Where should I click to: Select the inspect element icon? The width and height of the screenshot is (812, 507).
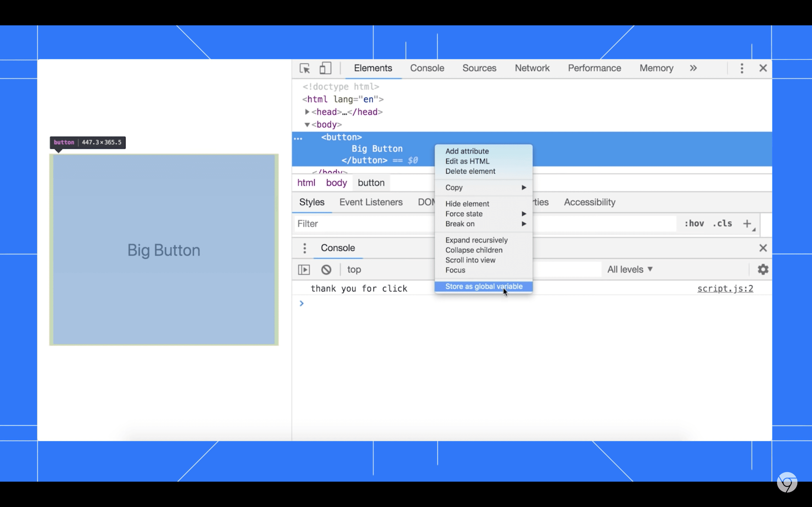tap(304, 68)
